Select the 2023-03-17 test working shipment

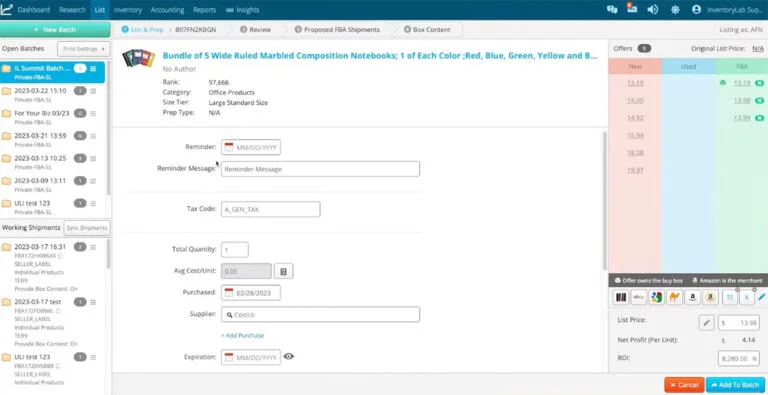[x=38, y=302]
